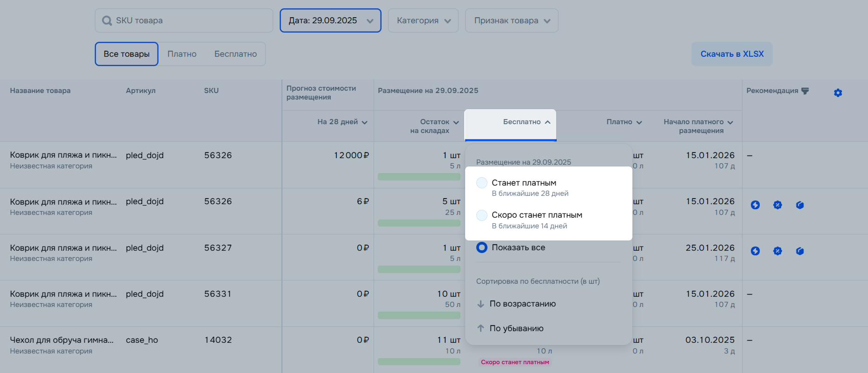Click the search magnifier icon in SKU field
The image size is (868, 373).
click(107, 21)
